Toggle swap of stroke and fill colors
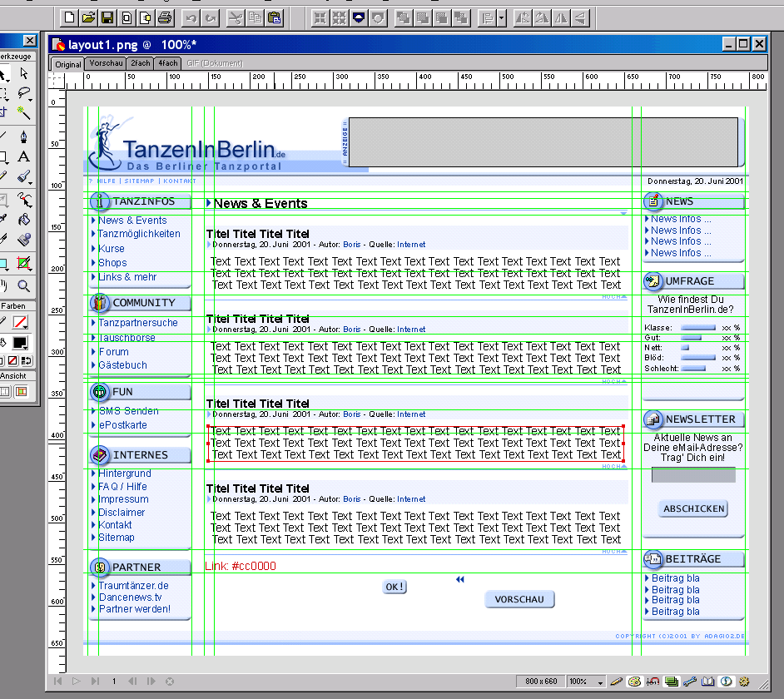Viewport: 784px width, 699px height. (x=25, y=360)
